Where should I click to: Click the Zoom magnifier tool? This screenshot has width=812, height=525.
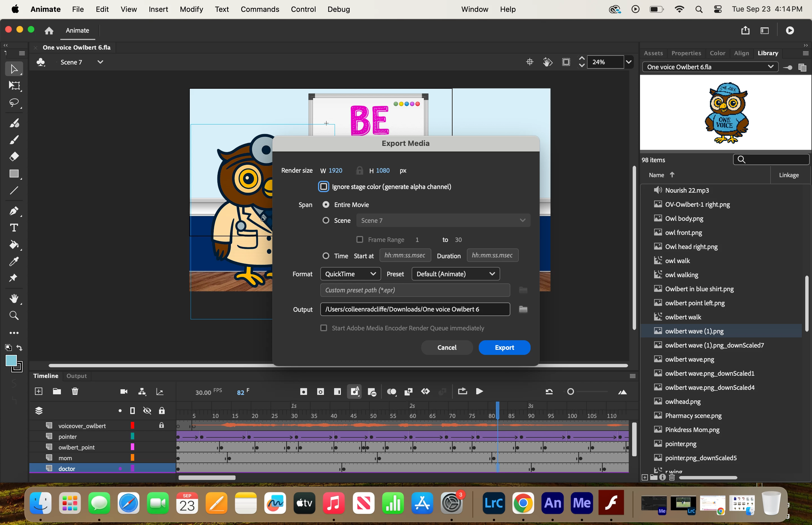coord(14,315)
